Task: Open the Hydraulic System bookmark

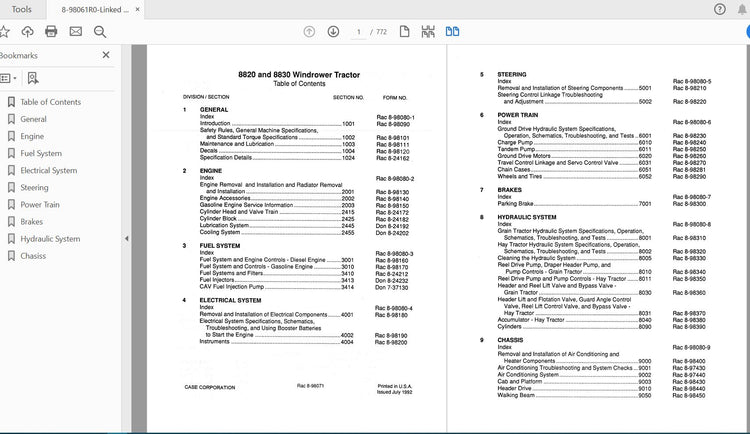Action: [x=50, y=239]
